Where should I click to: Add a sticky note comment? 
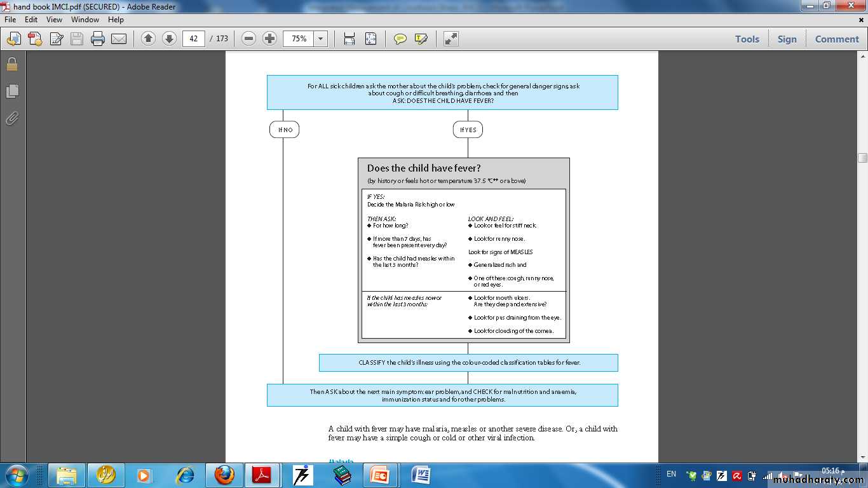click(x=400, y=39)
